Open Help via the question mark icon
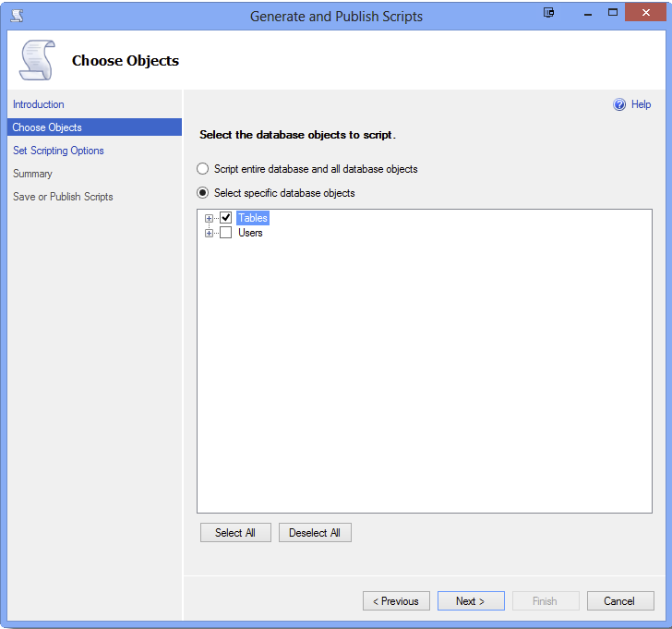 tap(619, 104)
